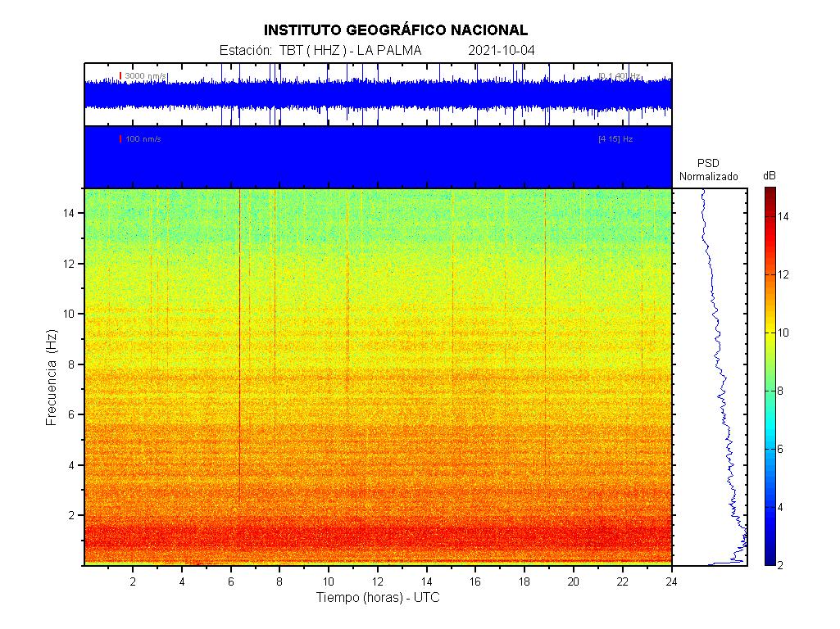Viewport: 840px width, 629px height.
Task: Click hour 24 on the time axis
Action: point(671,581)
